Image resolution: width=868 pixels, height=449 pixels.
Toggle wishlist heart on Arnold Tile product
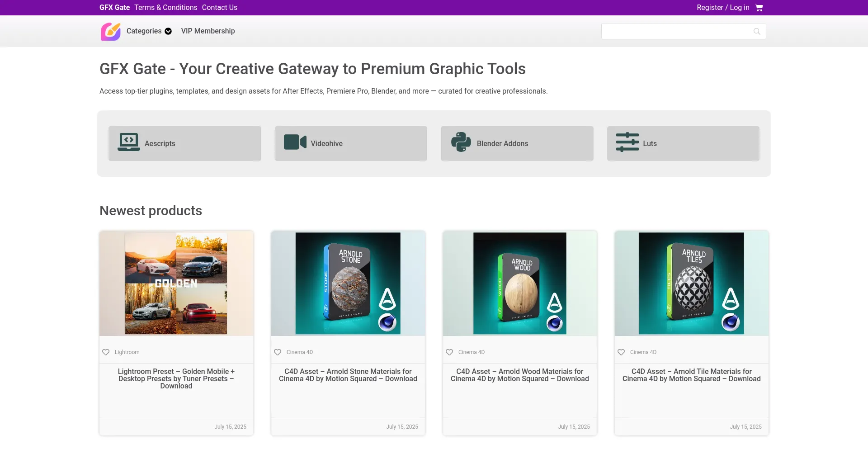pyautogui.click(x=621, y=352)
